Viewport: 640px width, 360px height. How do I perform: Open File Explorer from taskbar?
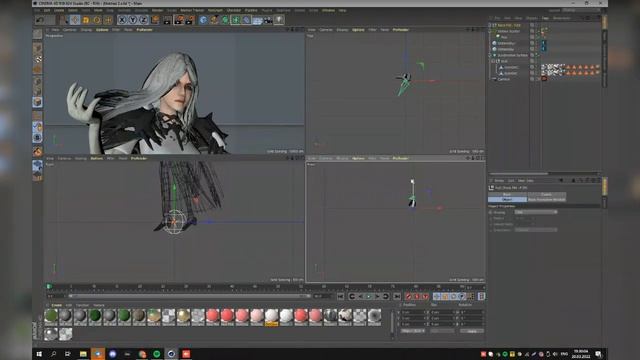coord(83,354)
